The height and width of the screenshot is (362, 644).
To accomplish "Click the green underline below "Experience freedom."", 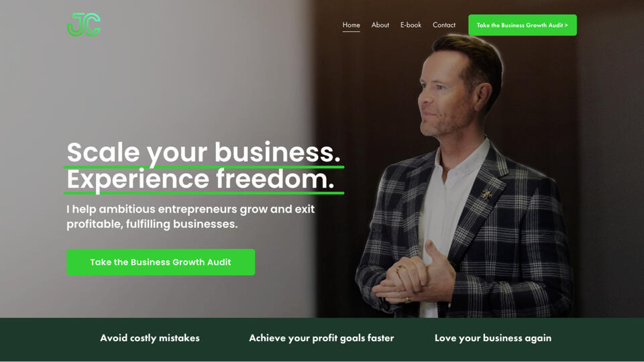I will [x=204, y=193].
